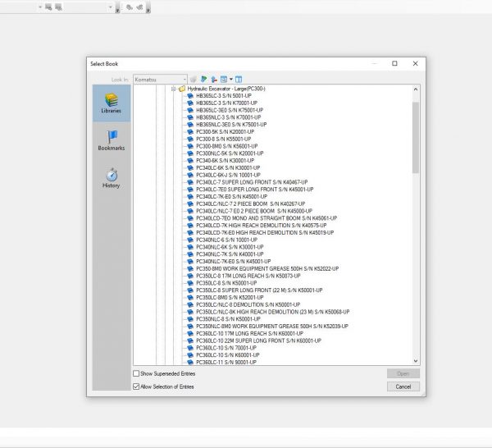Click the green flag toolbar icon
Image resolution: width=492 pixels, height=448 pixels.
point(203,80)
